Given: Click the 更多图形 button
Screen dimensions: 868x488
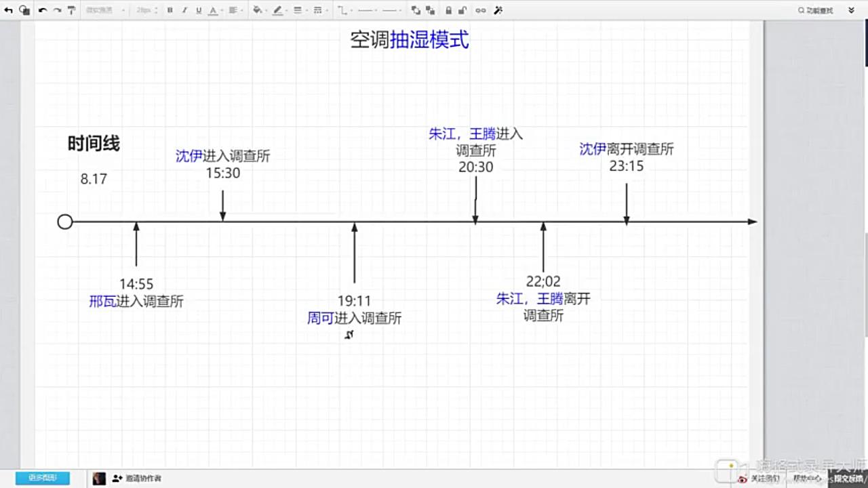Looking at the screenshot, I should point(42,478).
